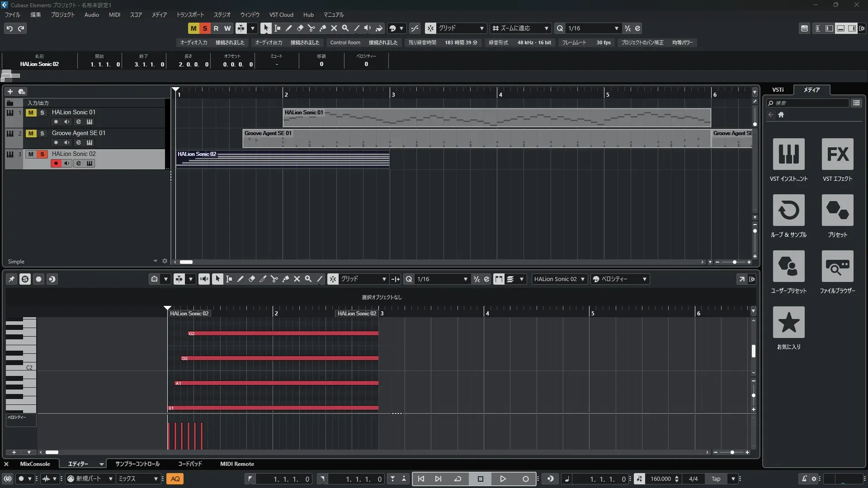
Task: Select Draw pencil tool in key editor
Action: (x=240, y=279)
